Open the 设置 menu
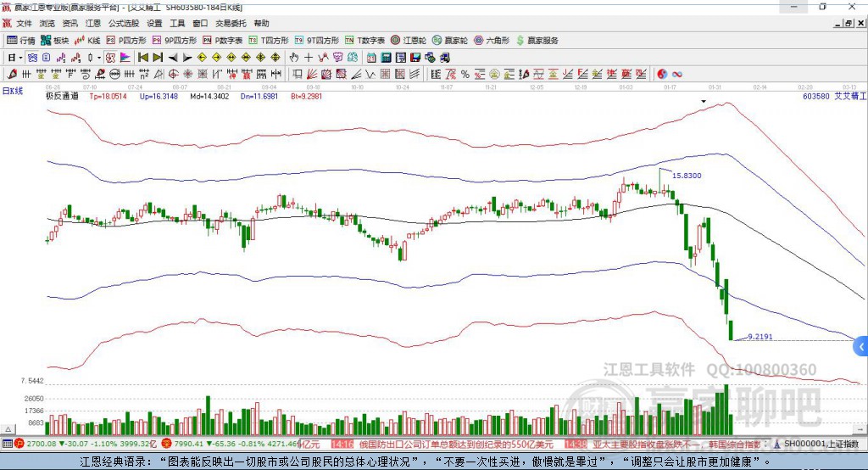 154,23
